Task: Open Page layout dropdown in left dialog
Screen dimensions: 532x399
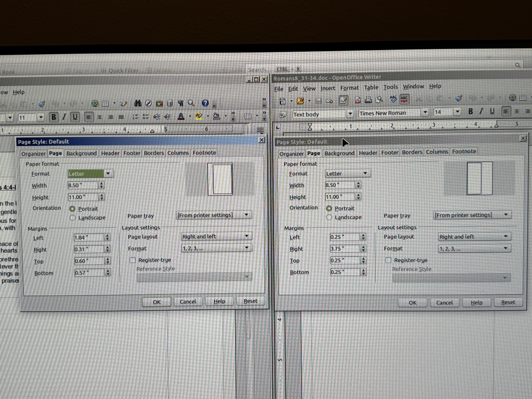Action: 247,236
